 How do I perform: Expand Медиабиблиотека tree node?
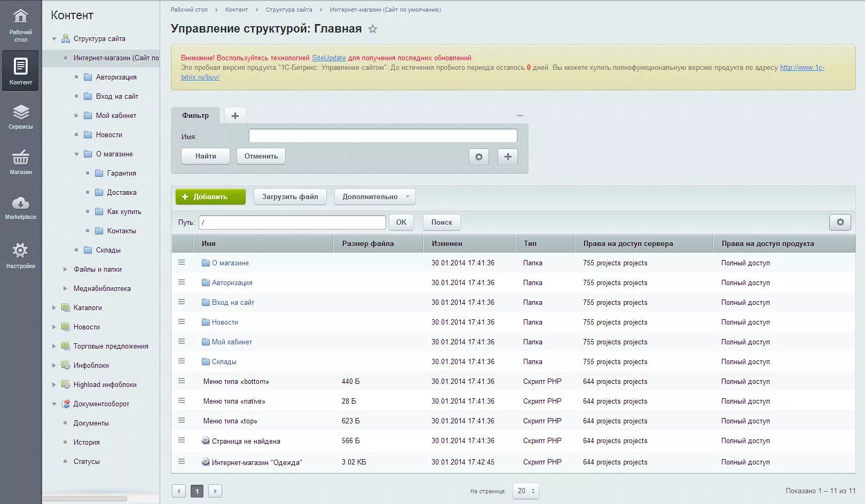tap(65, 289)
